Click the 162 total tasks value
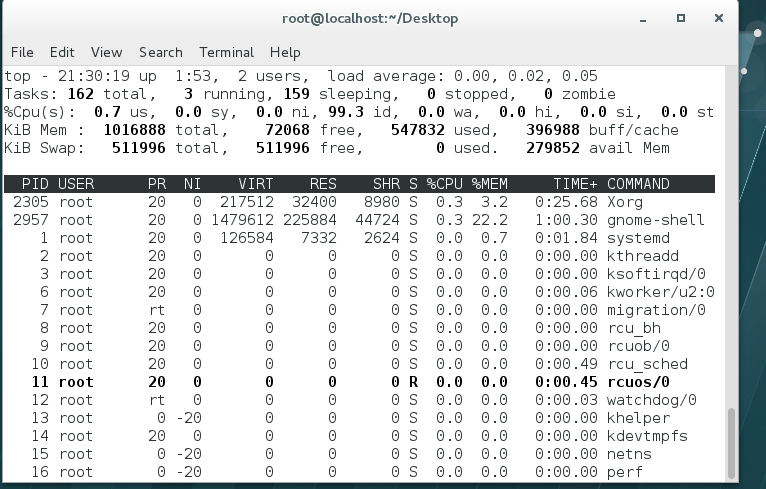The width and height of the screenshot is (766, 489). tap(80, 94)
